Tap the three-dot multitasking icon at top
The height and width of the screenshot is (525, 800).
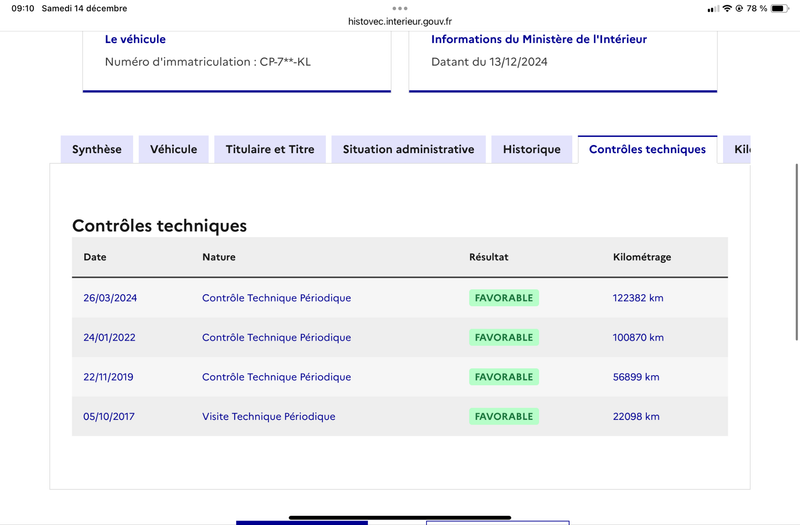point(400,8)
